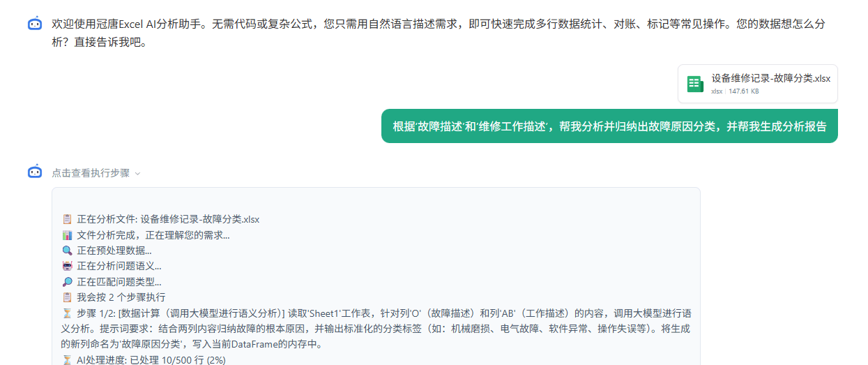Click the AI处理进度 10/500 行 progress line
This screenshot has height=365, width=868.
pos(151,360)
